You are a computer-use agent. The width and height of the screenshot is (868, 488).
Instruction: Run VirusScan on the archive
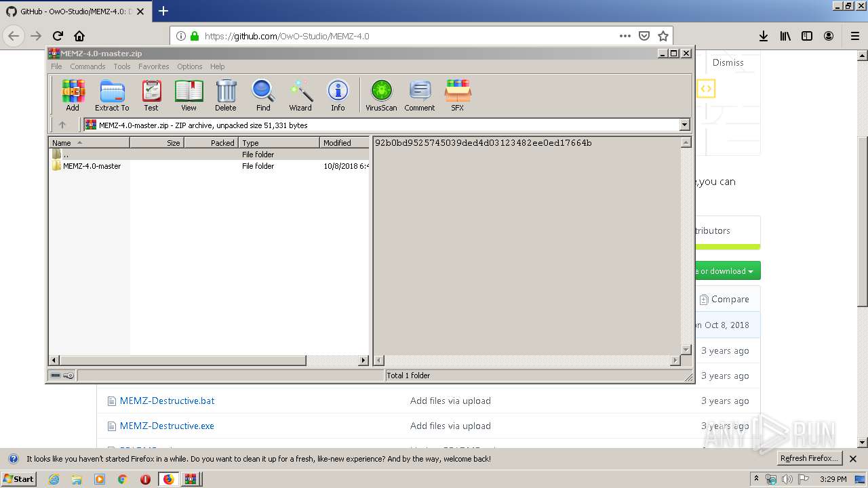coord(381,95)
